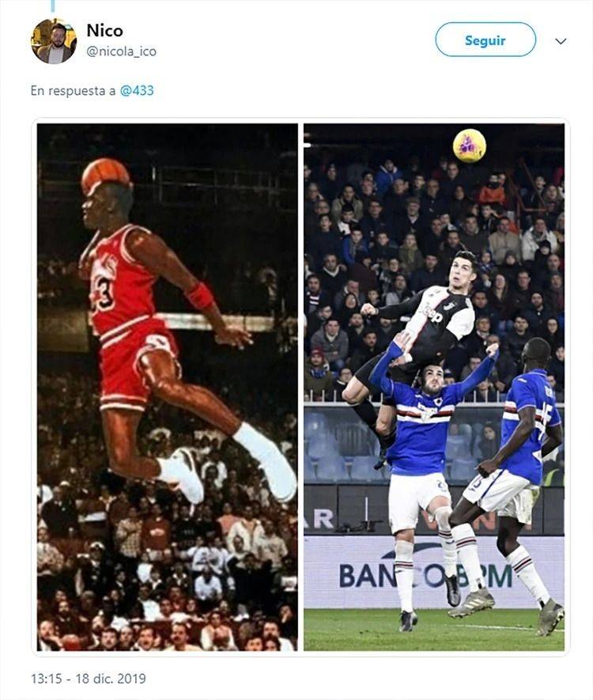Image resolution: width=593 pixels, height=700 pixels.
Task: Click the tweet timestamp 13:15 - 18 dic. 2019
Action: coord(89,679)
